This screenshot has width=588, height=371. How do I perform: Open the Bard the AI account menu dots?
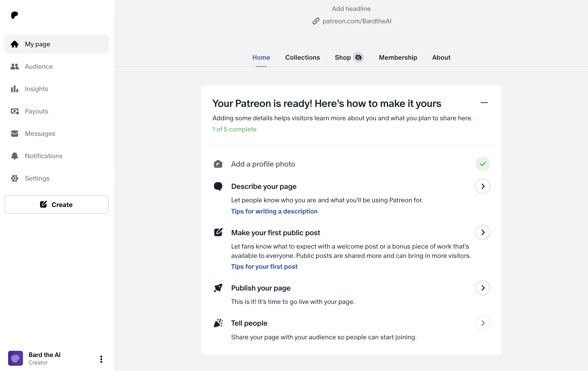[x=101, y=359]
